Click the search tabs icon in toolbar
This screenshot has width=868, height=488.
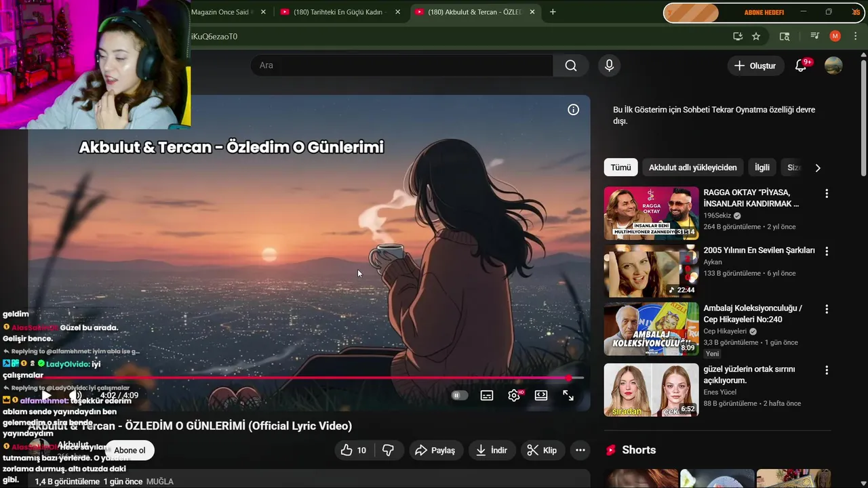point(785,36)
